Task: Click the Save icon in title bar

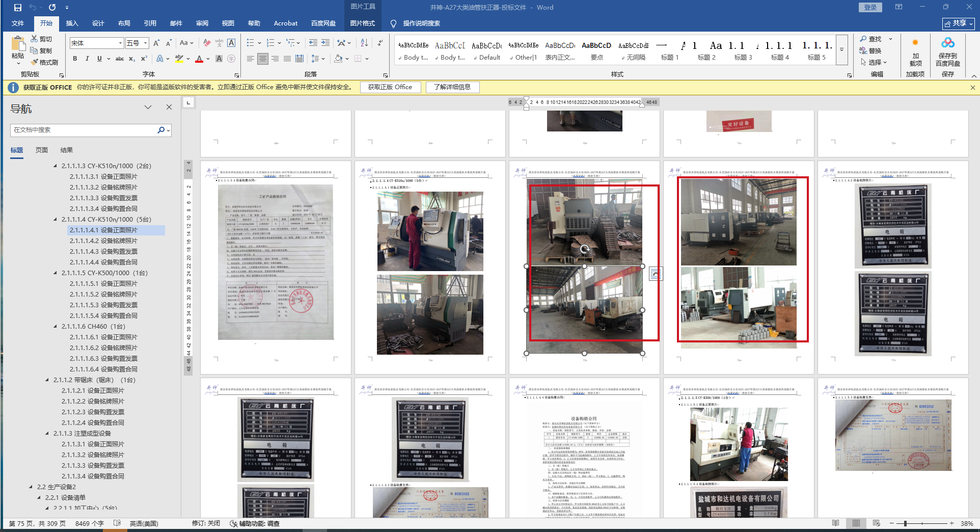Action: pos(17,8)
